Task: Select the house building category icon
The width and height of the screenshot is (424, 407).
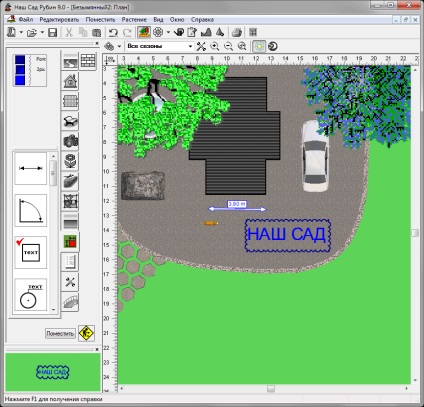Action: pos(70,81)
